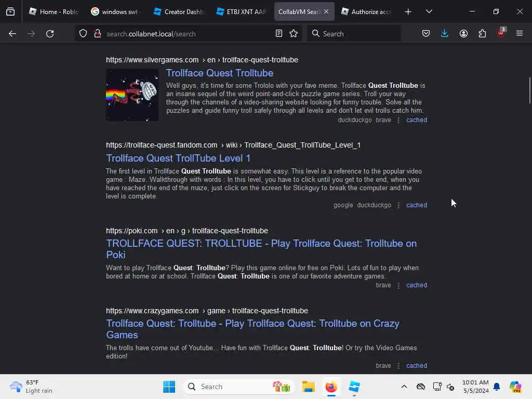Reload the current page
532x399 pixels.
coord(50,34)
